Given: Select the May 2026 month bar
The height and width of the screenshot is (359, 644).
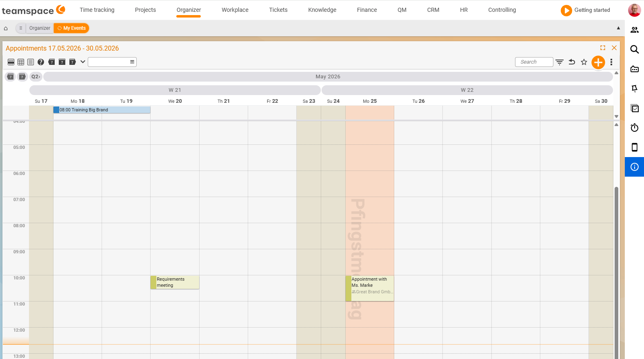Looking at the screenshot, I should [x=328, y=77].
